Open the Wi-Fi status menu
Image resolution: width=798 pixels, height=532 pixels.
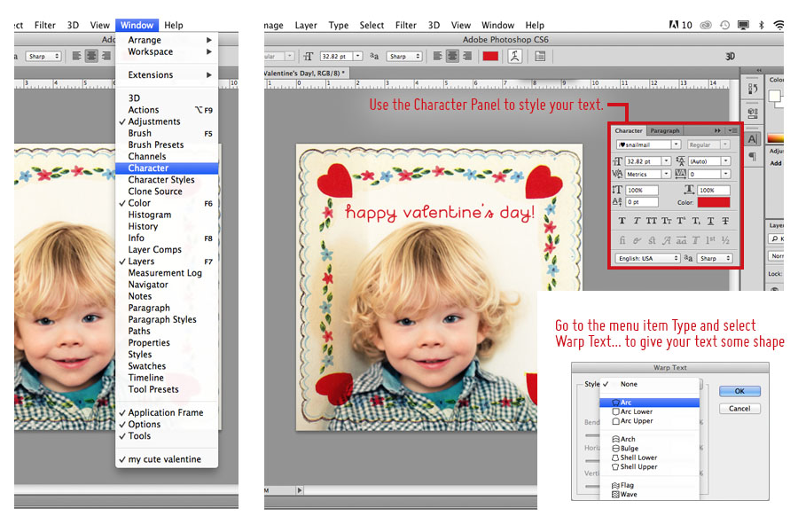coord(778,25)
